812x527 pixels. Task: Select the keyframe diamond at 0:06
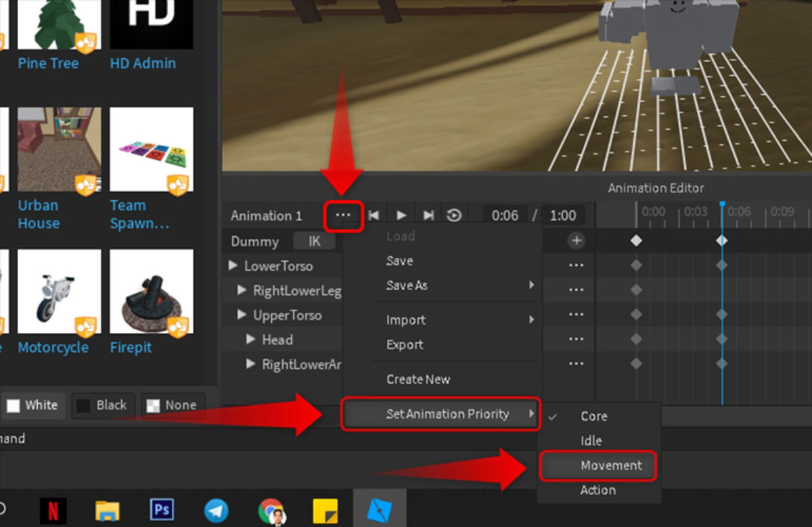click(x=721, y=240)
